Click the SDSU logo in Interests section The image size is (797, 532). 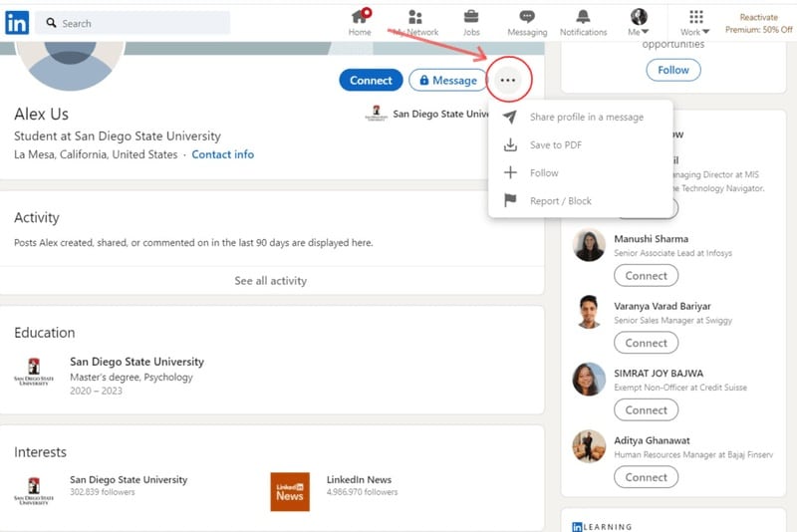tap(34, 491)
